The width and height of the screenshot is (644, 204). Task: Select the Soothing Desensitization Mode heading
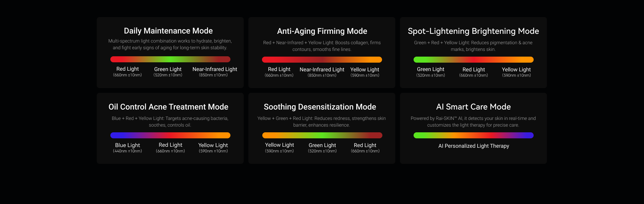pyautogui.click(x=320, y=107)
